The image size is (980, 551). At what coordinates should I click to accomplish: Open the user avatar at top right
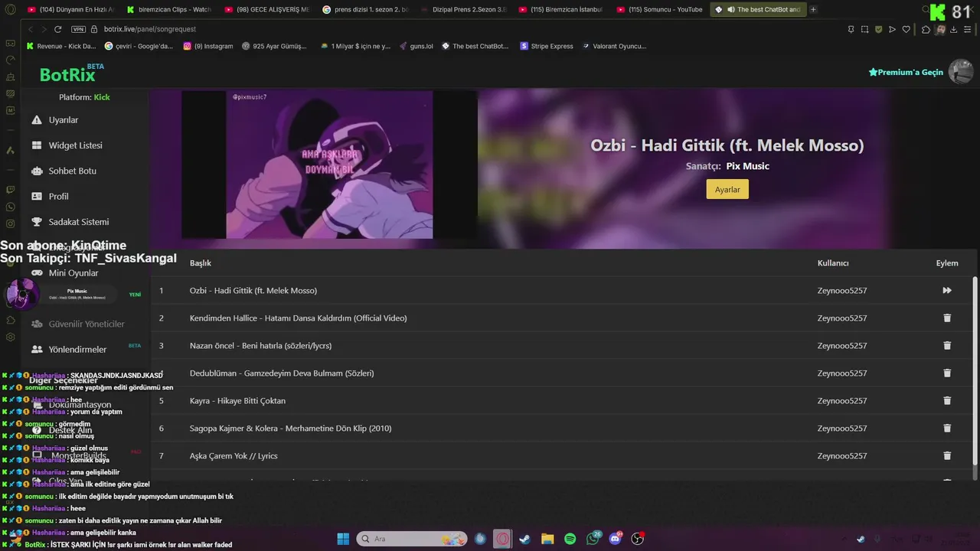[961, 71]
